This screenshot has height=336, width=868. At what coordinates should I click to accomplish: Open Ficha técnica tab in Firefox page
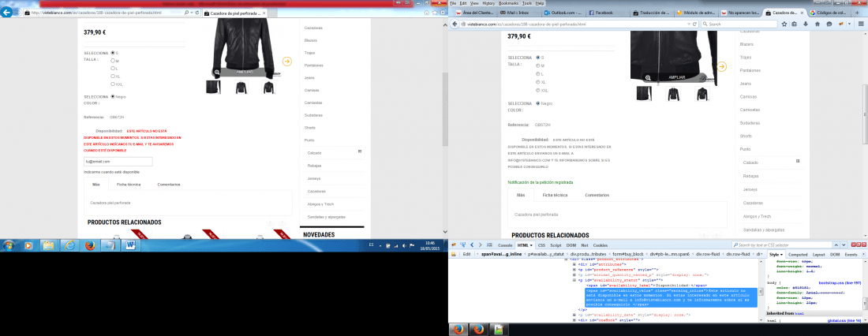[x=555, y=195]
